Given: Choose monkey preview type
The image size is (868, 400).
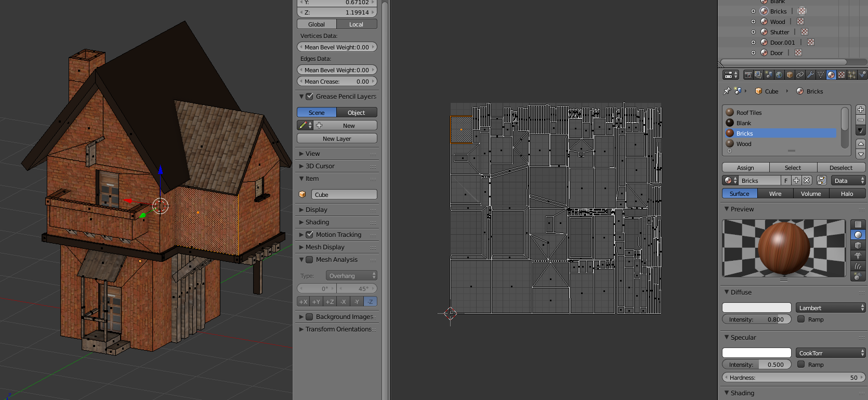Looking at the screenshot, I should point(858,256).
